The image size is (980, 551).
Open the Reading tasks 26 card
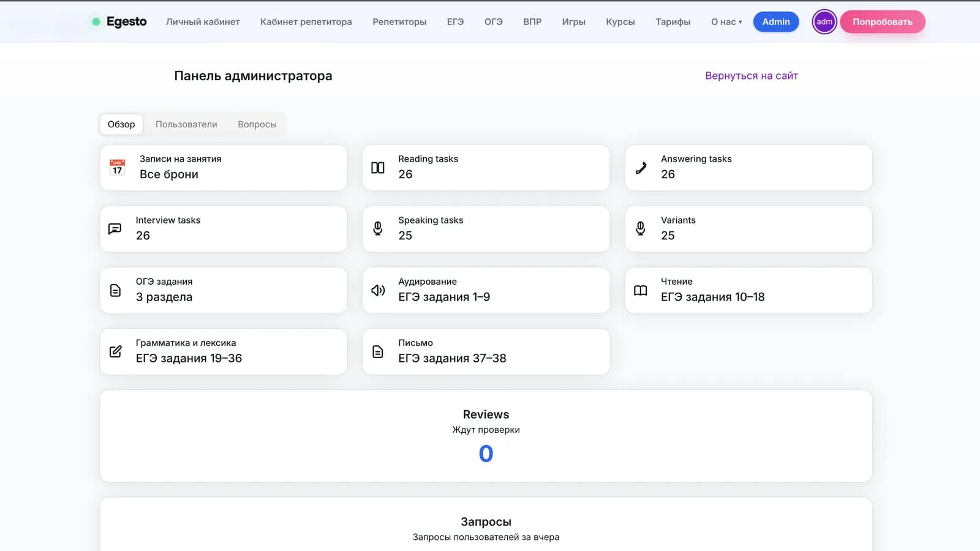486,168
